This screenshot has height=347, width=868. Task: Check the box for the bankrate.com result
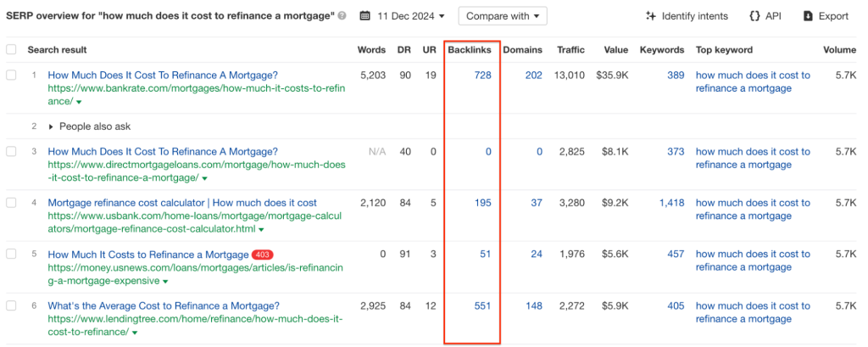11,76
